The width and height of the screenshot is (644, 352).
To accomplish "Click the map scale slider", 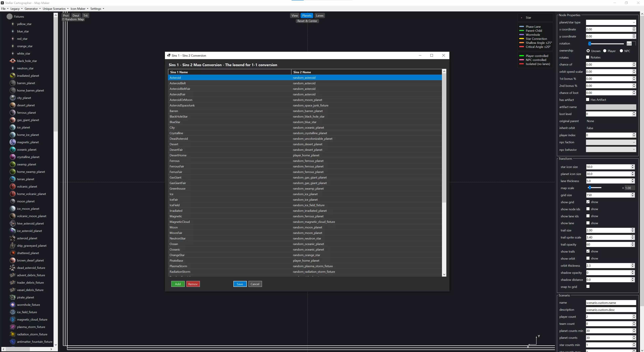I will pyautogui.click(x=595, y=188).
